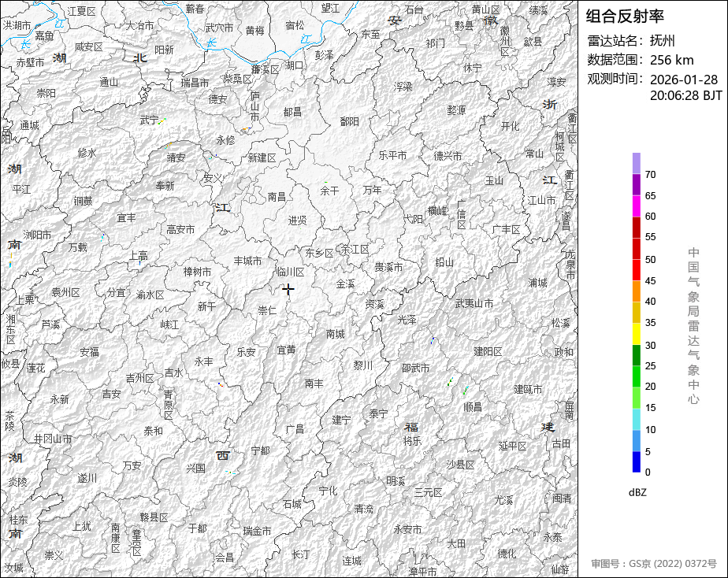Click the 宜黄 map label
The width and height of the screenshot is (728, 578).
point(286,350)
